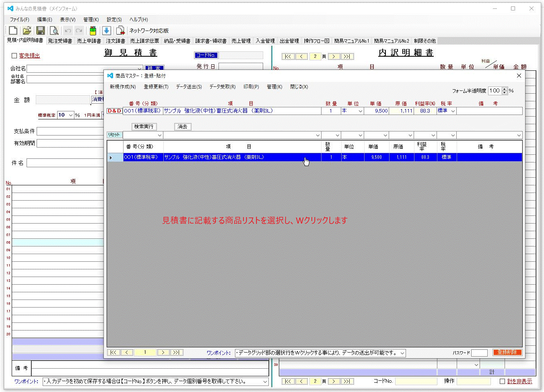Go to previous page at top of 内訳明細書
Screen dimensions: 544x392
click(x=301, y=56)
